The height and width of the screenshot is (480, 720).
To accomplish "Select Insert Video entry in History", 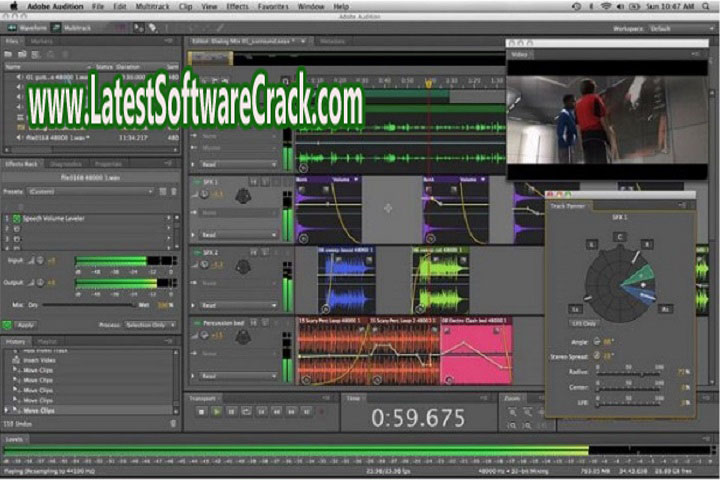I will pyautogui.click(x=39, y=360).
